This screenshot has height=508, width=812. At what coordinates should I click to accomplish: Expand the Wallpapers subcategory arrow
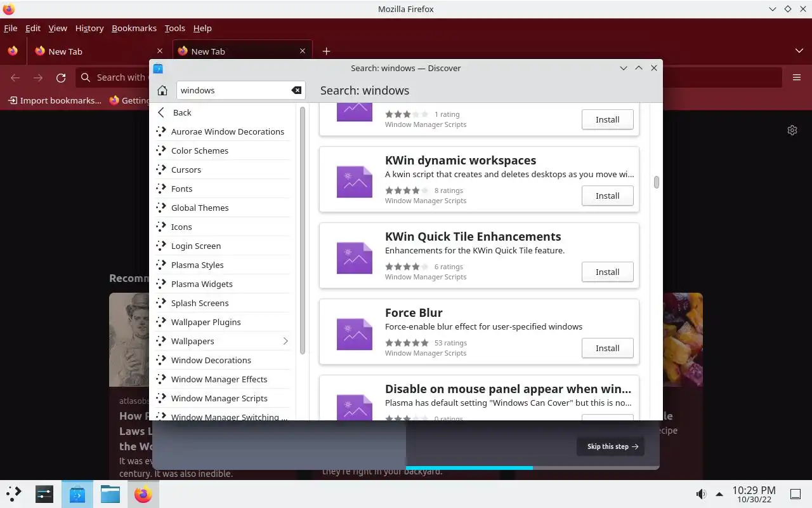point(285,341)
